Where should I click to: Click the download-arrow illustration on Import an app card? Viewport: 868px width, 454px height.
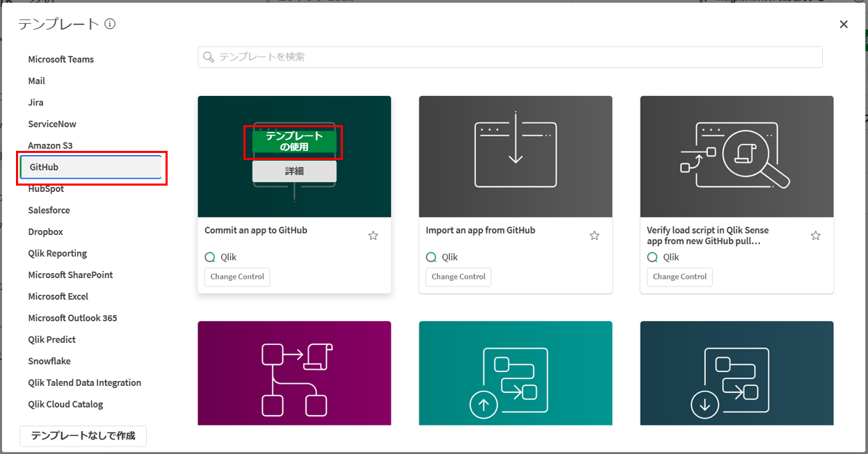tap(515, 155)
